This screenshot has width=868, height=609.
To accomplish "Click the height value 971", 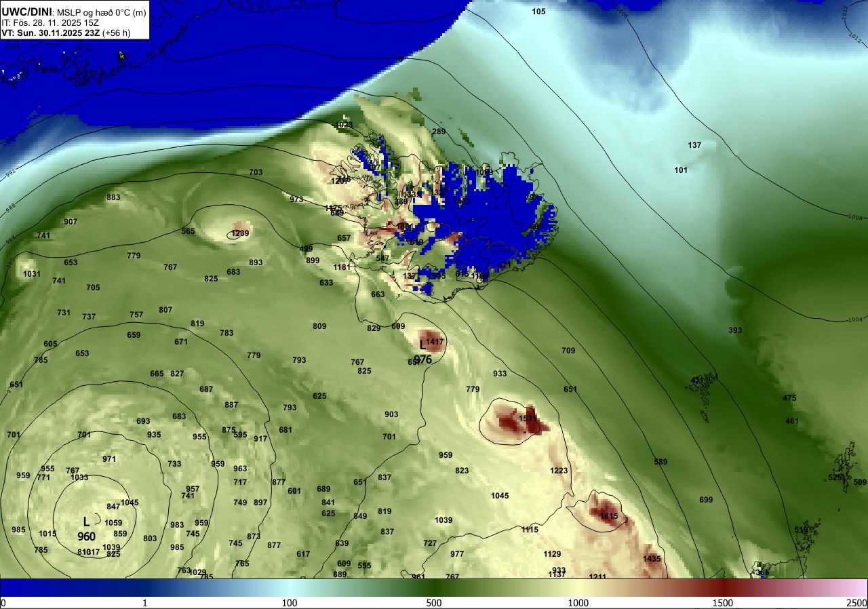I will click(109, 459).
